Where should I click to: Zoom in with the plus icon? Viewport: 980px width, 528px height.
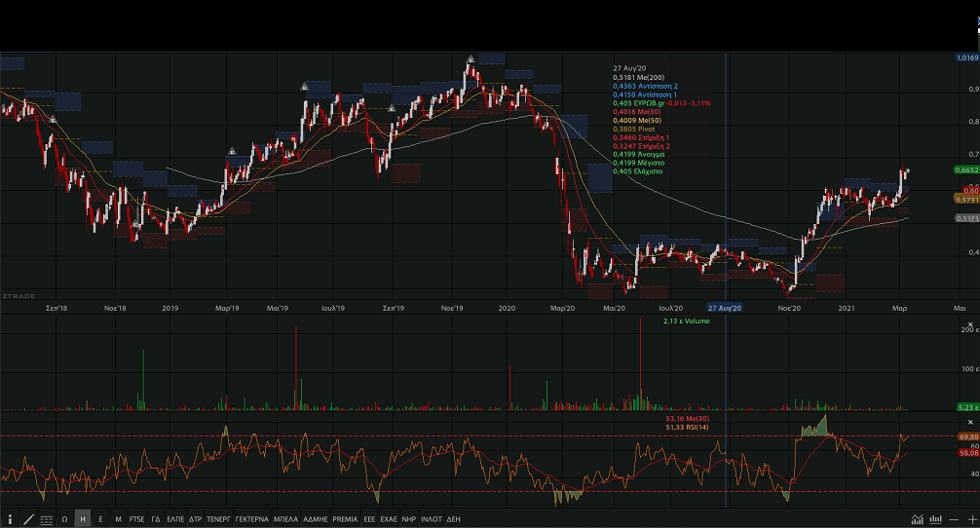point(971,519)
